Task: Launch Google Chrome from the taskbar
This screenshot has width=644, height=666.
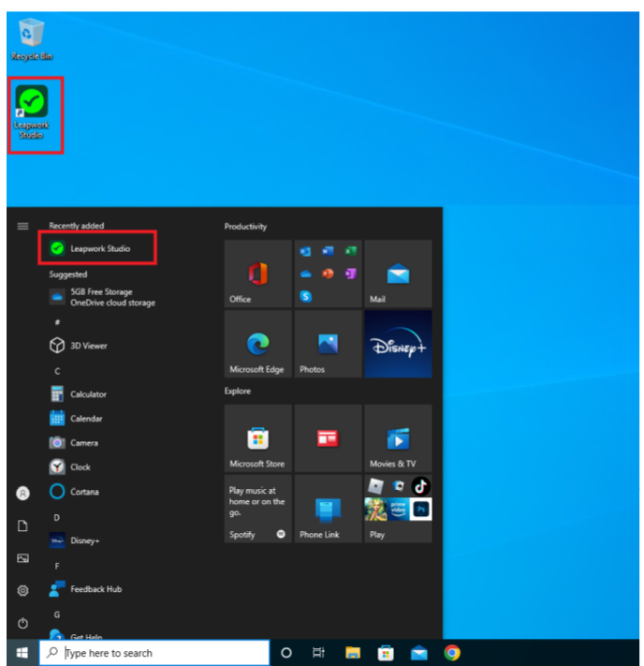Action: [452, 653]
